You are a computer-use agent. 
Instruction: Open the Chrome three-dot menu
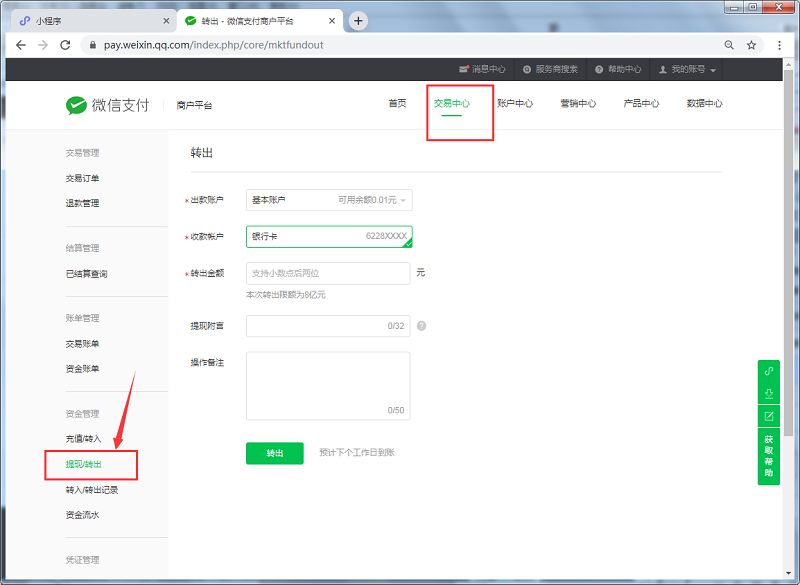(779, 45)
